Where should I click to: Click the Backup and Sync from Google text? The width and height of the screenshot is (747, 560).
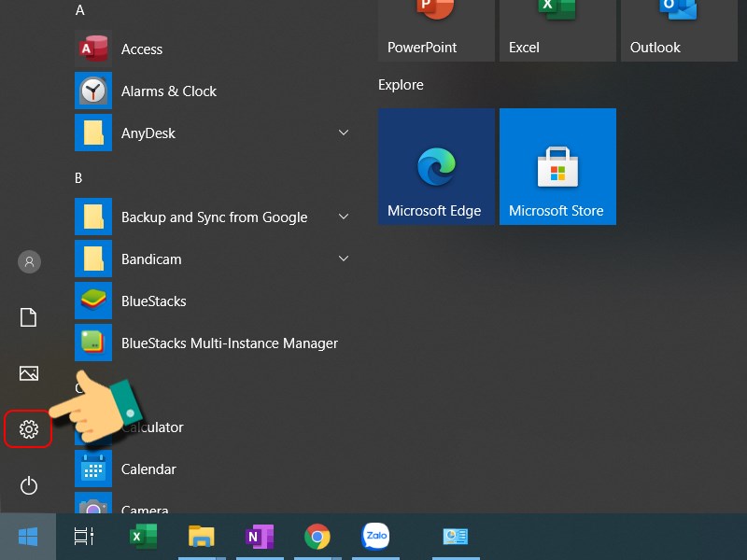[x=215, y=217]
